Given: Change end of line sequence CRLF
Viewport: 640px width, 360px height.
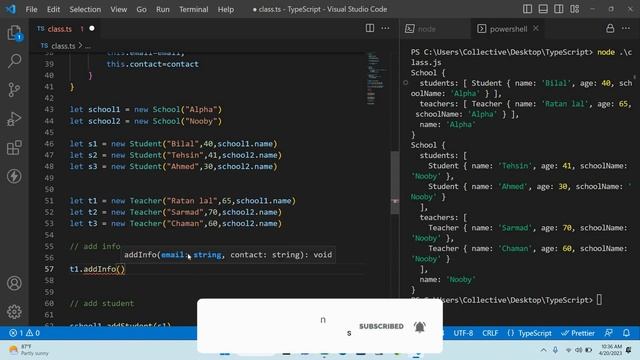Looking at the screenshot, I should (x=490, y=333).
